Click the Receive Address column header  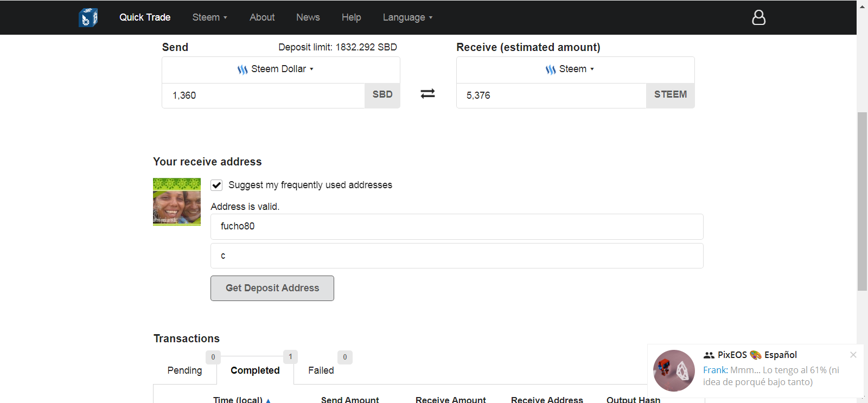547,400
